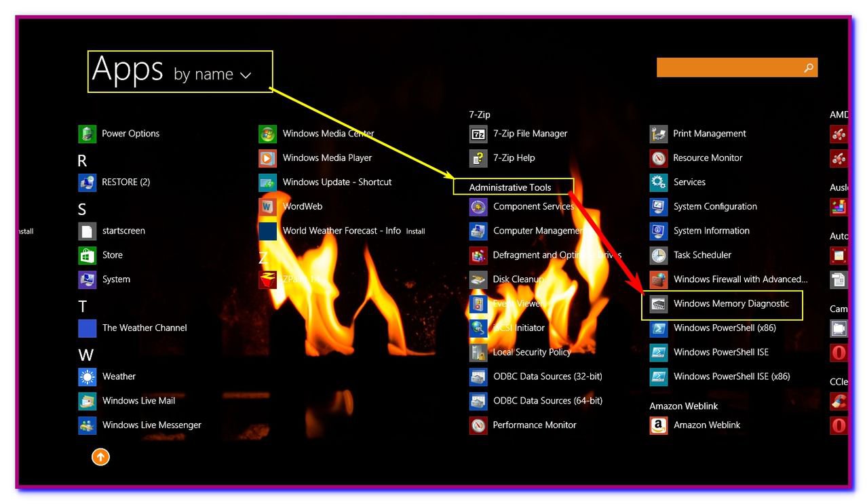Viewport: 867px width, 504px height.
Task: Open Print Management
Action: [698, 134]
